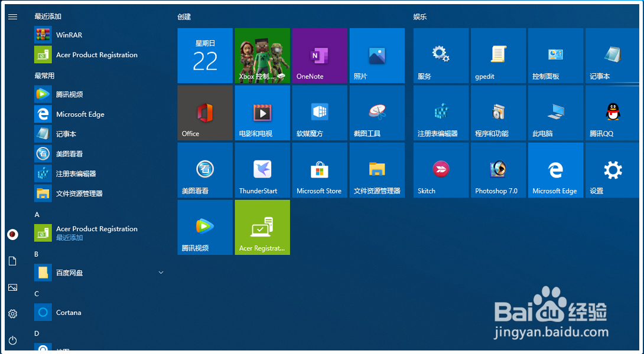Open the Microsoft Store tile
This screenshot has width=644, height=354.
click(320, 171)
